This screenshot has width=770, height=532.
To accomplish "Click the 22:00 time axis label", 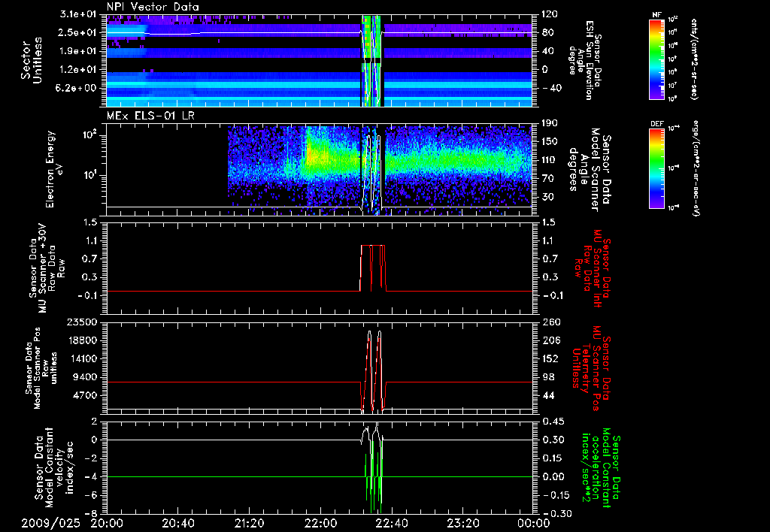I will tap(320, 523).
